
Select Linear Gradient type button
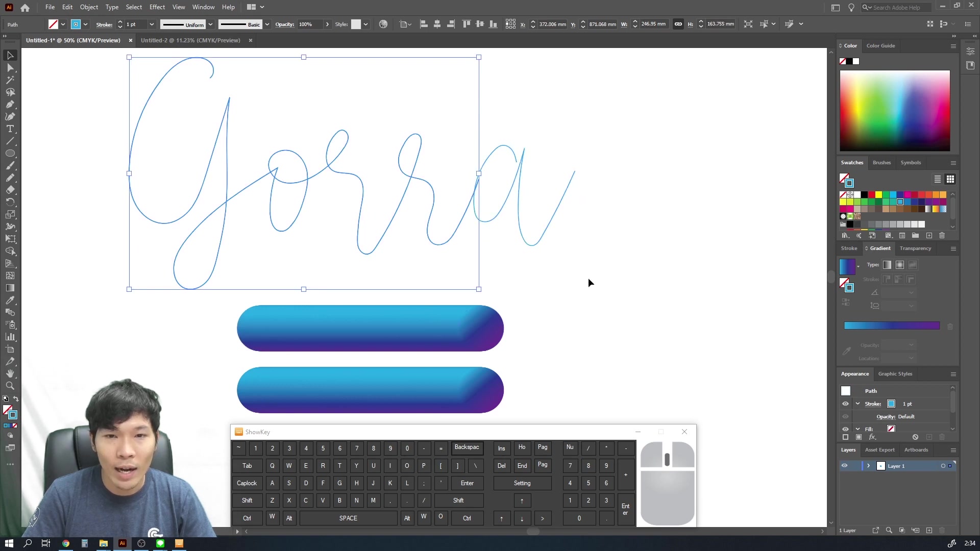[x=887, y=265]
